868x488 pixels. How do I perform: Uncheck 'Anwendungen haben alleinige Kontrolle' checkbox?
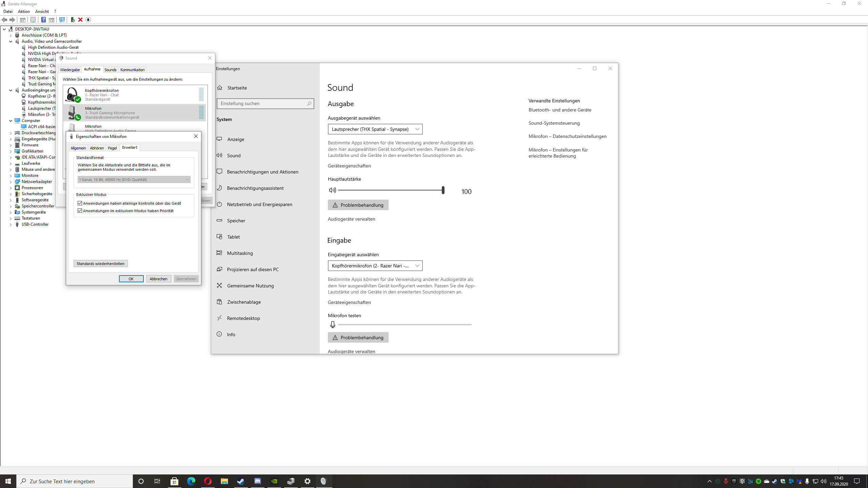pos(80,203)
